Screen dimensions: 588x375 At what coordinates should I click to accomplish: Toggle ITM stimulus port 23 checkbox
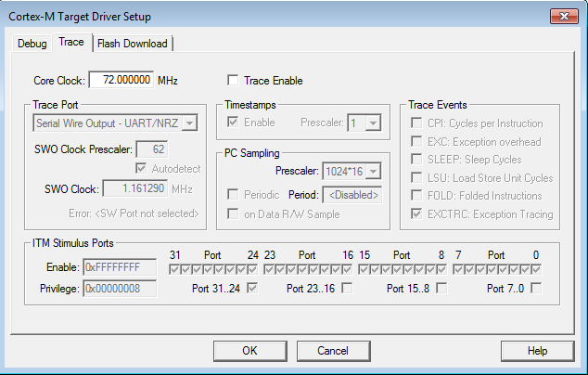269,269
